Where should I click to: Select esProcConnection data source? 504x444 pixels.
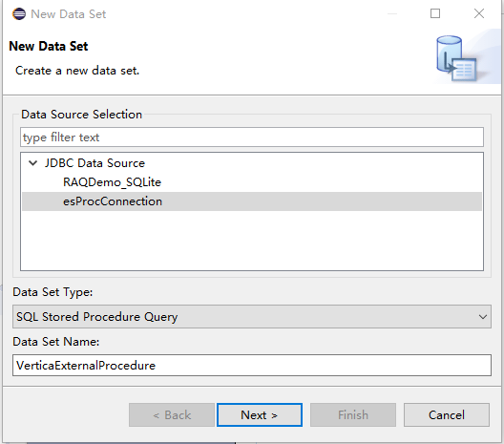pyautogui.click(x=252, y=201)
